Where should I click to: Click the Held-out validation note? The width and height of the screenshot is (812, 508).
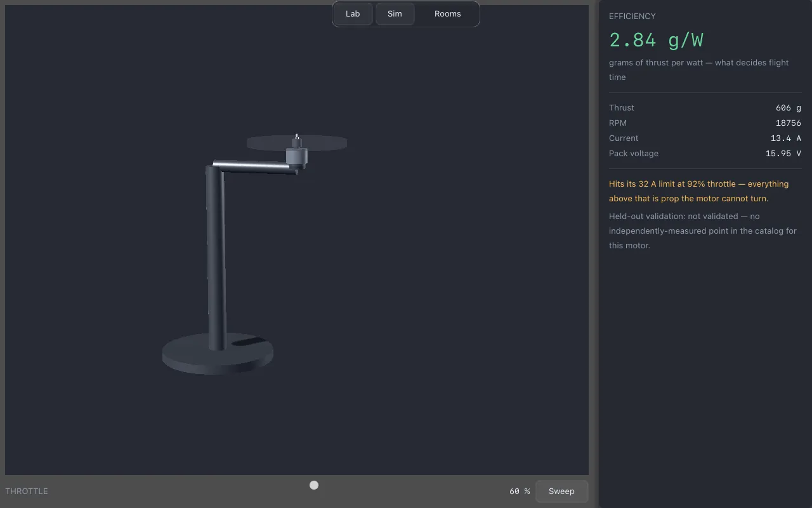tap(703, 231)
